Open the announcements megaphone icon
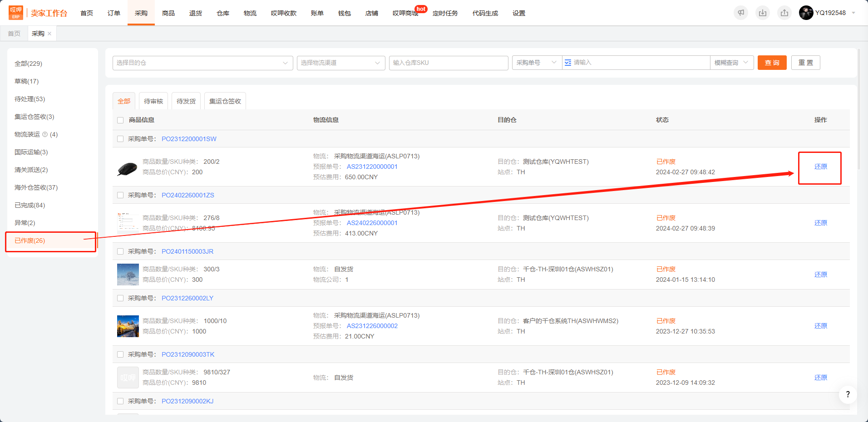The image size is (868, 422). (741, 13)
